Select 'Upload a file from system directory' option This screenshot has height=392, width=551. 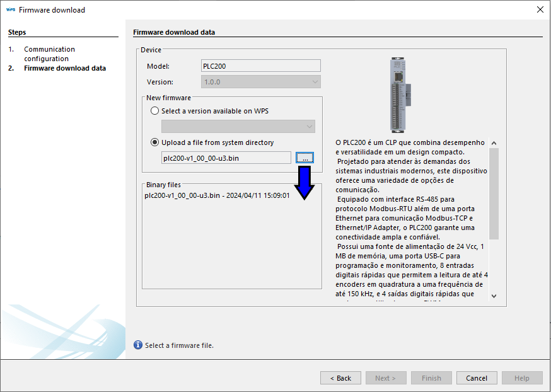(x=155, y=142)
